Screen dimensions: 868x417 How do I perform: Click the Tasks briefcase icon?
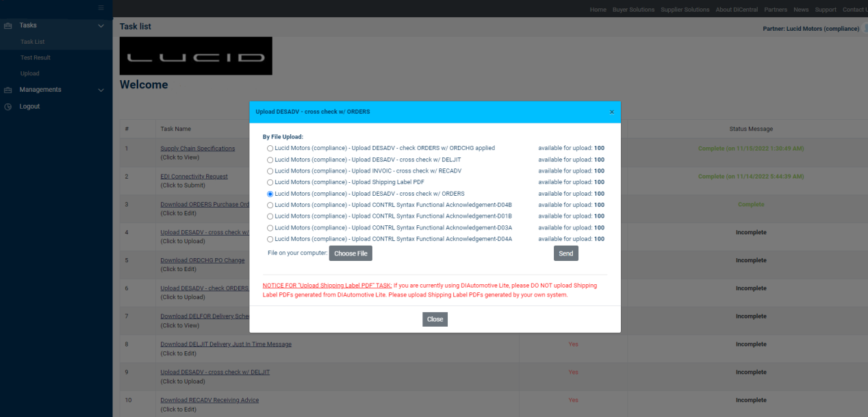pos(8,25)
